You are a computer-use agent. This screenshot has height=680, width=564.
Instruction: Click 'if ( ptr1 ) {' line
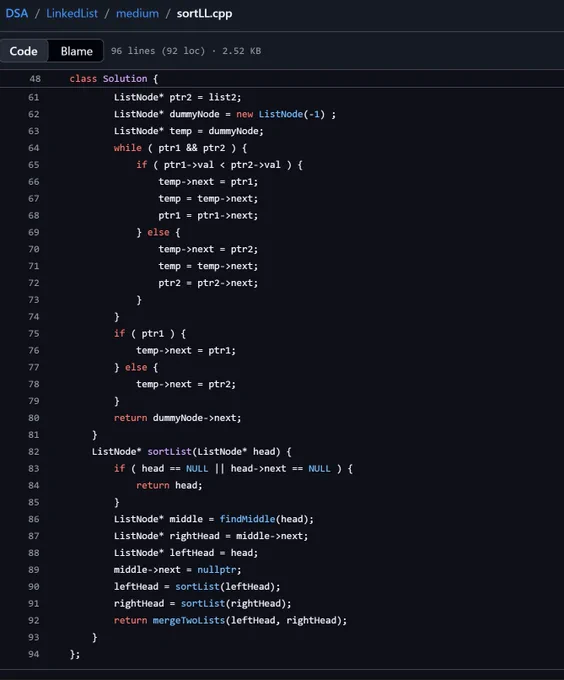coord(150,333)
